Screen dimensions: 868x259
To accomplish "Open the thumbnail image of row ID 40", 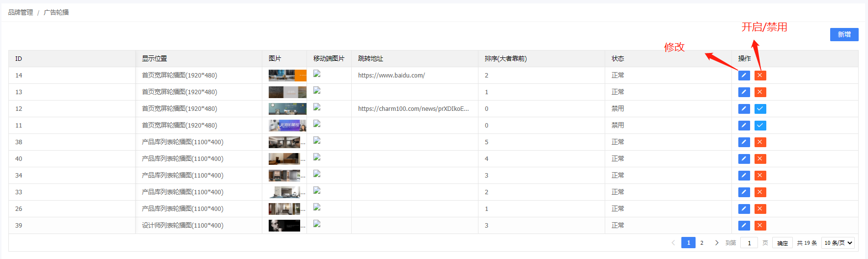I will pos(284,159).
